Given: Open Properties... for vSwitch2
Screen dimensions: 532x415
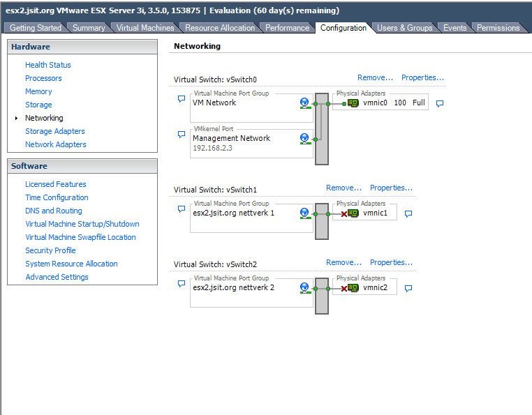Looking at the screenshot, I should 391,262.
